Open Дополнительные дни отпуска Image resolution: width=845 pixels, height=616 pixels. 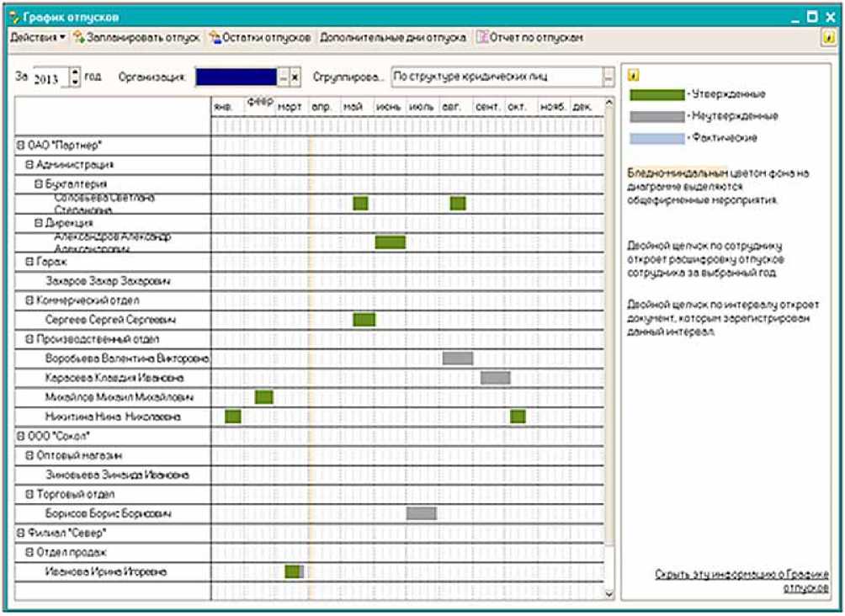click(x=393, y=38)
